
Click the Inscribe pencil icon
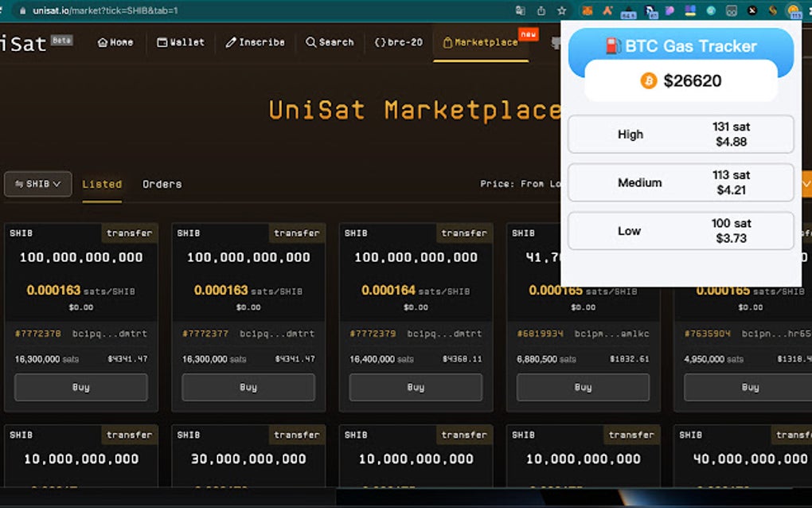[231, 42]
